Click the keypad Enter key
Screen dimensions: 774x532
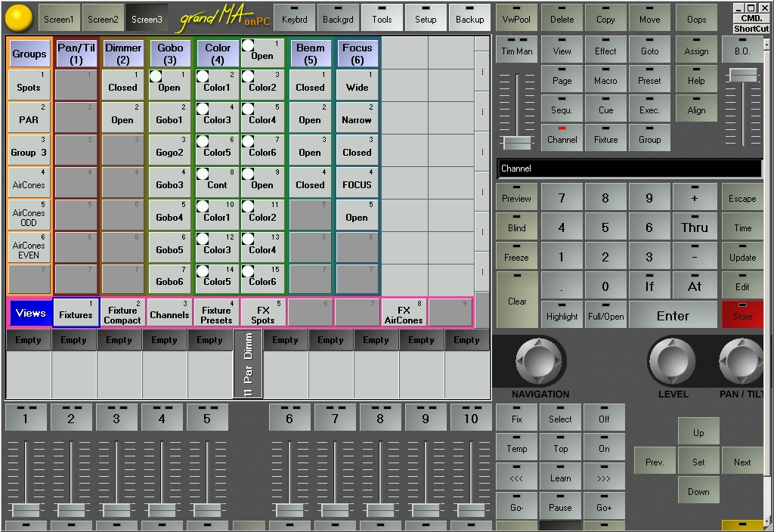(673, 315)
